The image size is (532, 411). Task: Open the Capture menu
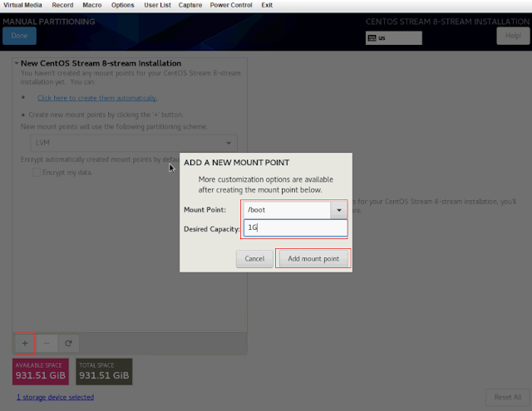tap(190, 5)
